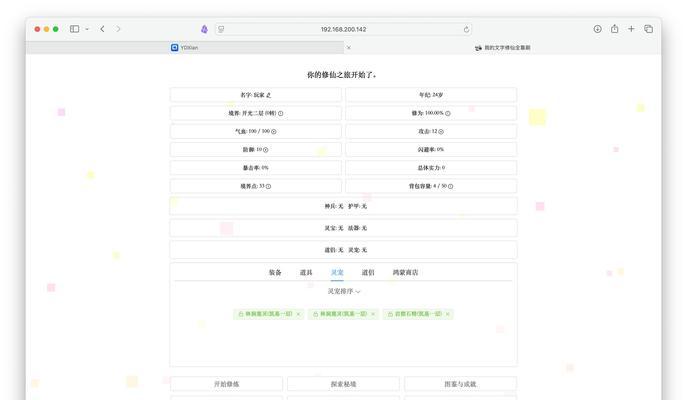Click the info icon beside 攻击 12

(442, 131)
